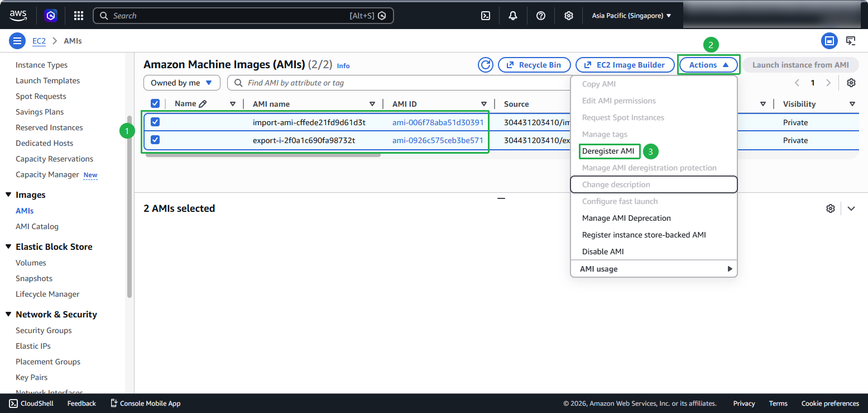Go to EC2 breadcrumb link
Viewport: 868px width, 413px height.
(39, 41)
